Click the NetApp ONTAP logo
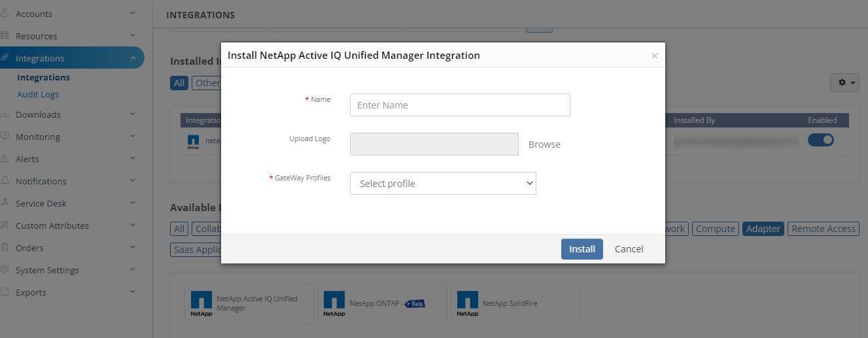The height and width of the screenshot is (338, 868). click(x=334, y=304)
